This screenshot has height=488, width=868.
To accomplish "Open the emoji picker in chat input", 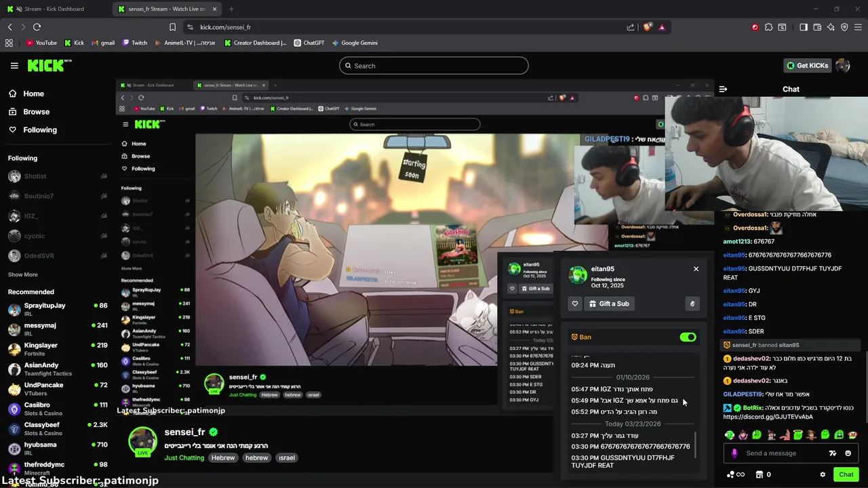I will 848,453.
